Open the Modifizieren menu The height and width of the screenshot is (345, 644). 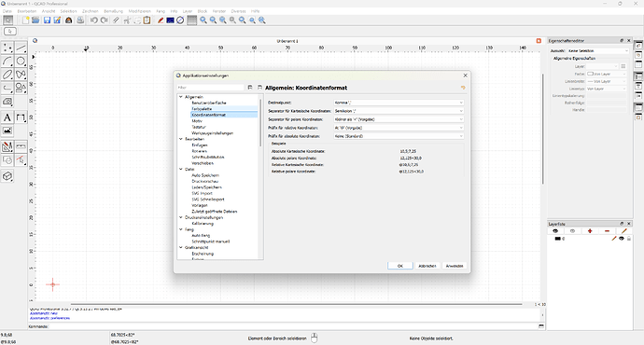[x=140, y=11]
